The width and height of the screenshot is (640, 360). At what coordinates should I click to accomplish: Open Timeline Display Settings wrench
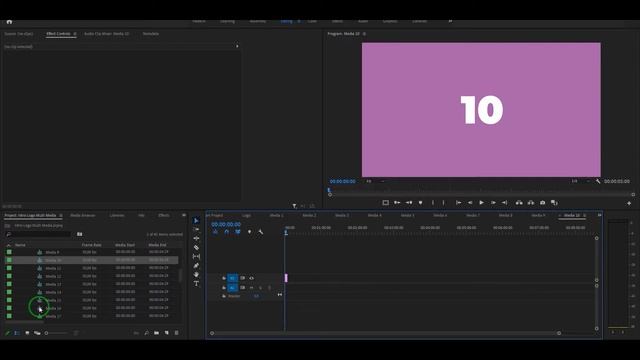point(260,232)
